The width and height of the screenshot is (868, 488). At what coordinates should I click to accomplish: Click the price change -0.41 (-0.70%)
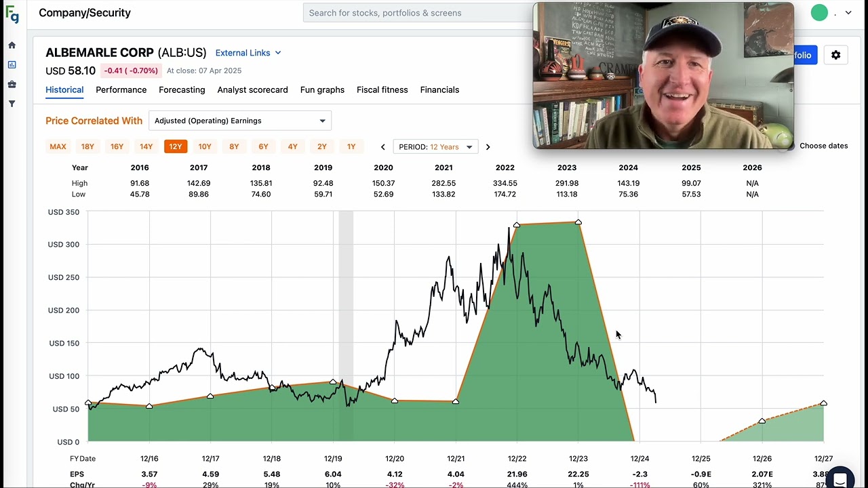pos(131,70)
